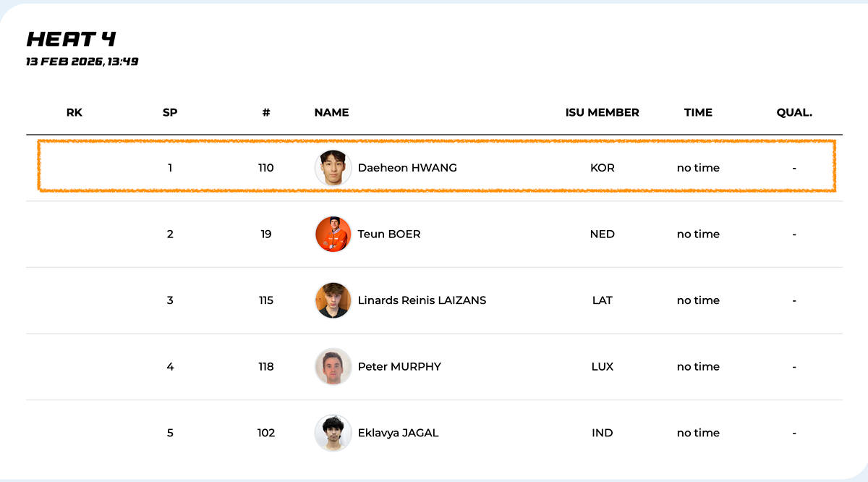Click Peter MURPHY's avatar photo
Screen dimensions: 868x482
pyautogui.click(x=333, y=366)
